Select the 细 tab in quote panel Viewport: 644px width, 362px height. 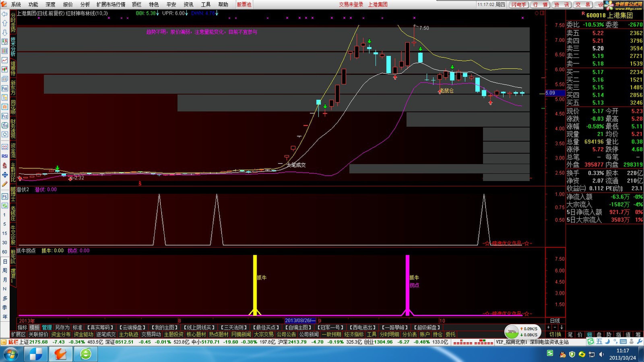[x=589, y=334]
